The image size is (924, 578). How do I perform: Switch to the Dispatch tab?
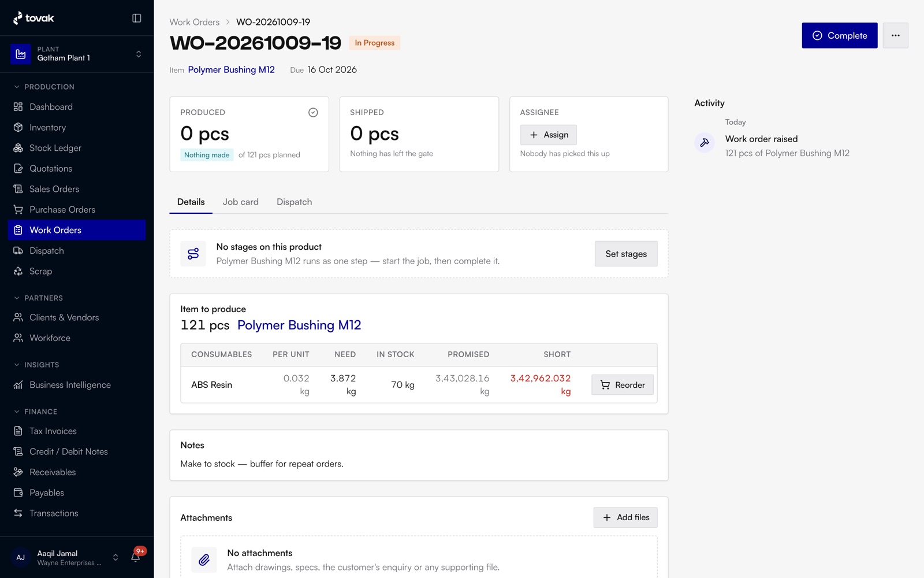tap(294, 202)
